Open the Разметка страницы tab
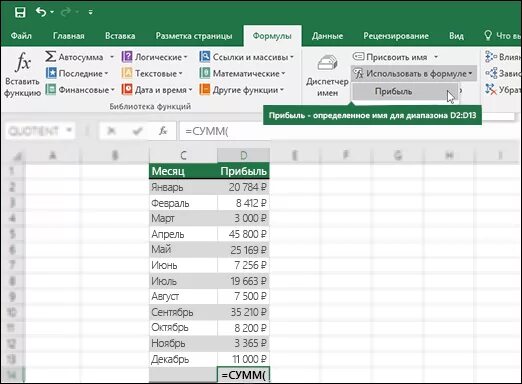Image resolution: width=522 pixels, height=384 pixels. [194, 36]
